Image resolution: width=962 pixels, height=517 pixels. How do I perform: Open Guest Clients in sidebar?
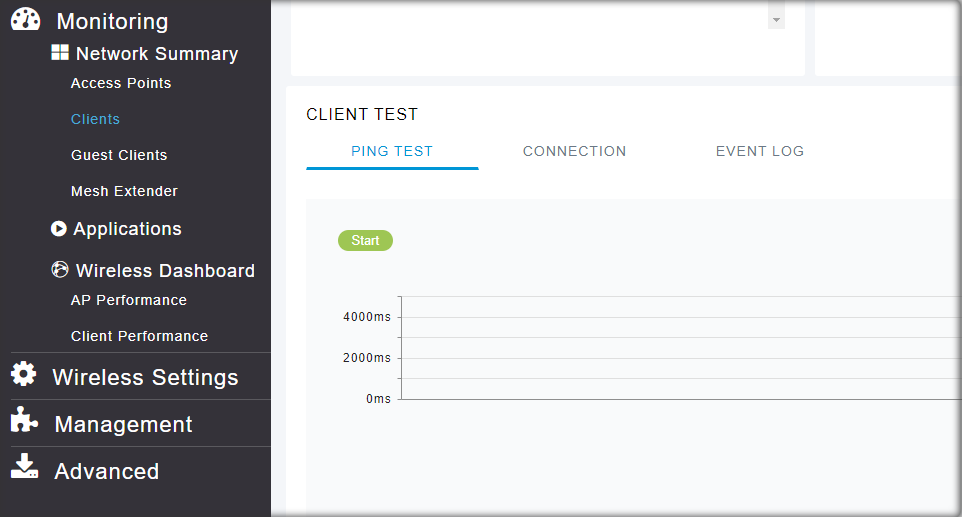119,155
